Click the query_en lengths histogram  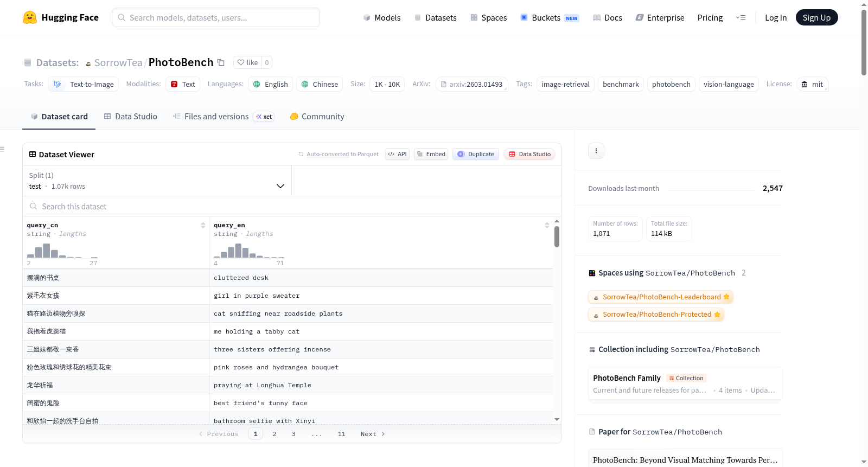coord(249,251)
